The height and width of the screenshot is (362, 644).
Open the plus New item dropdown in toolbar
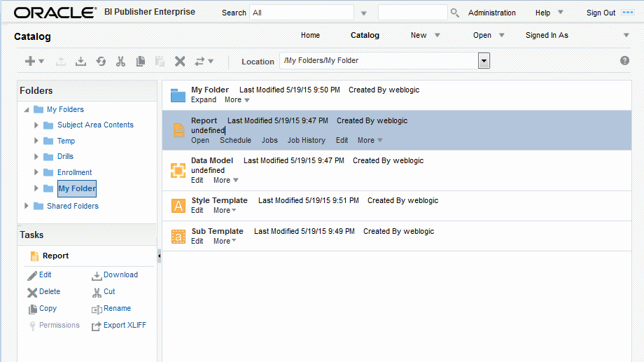pos(34,62)
